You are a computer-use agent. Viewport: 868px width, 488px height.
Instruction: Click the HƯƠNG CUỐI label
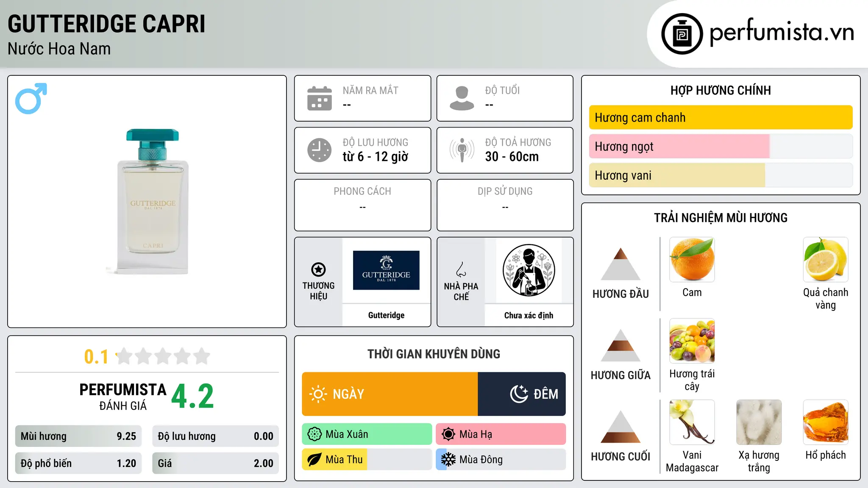[620, 457]
